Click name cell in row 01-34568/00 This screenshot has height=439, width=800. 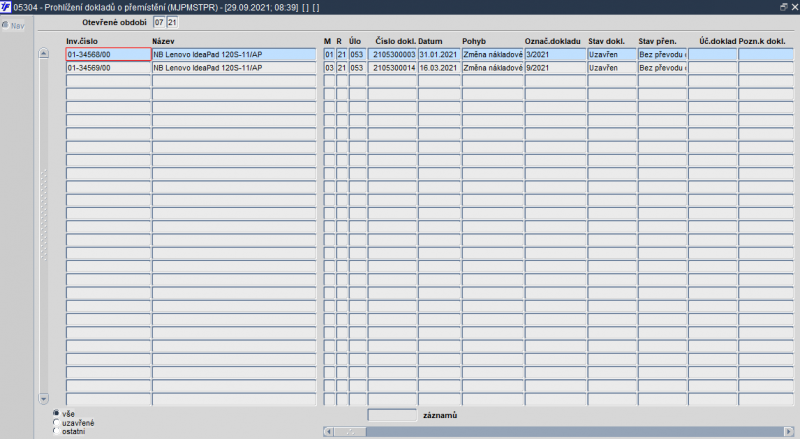234,55
